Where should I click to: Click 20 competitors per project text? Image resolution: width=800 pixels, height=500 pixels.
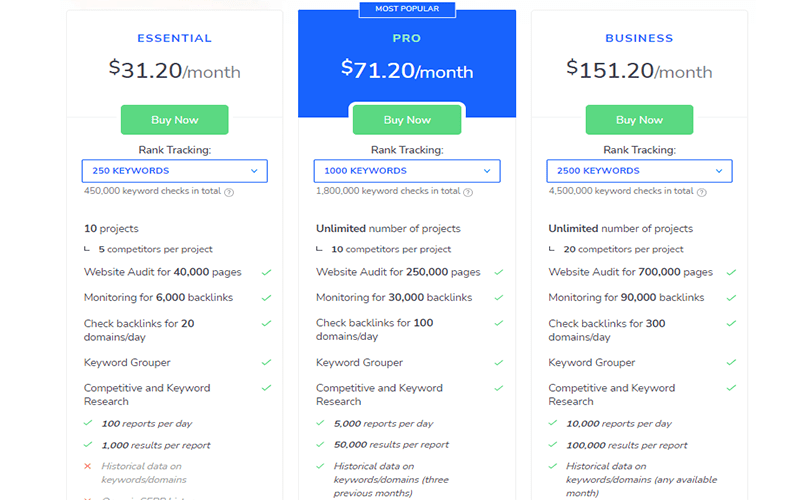pos(623,249)
